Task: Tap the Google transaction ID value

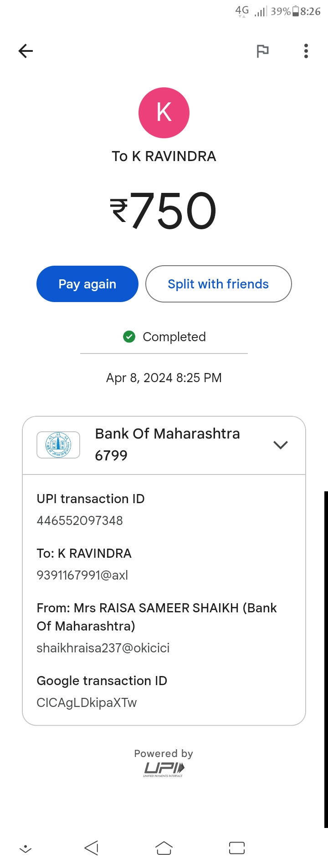Action: pos(87,702)
